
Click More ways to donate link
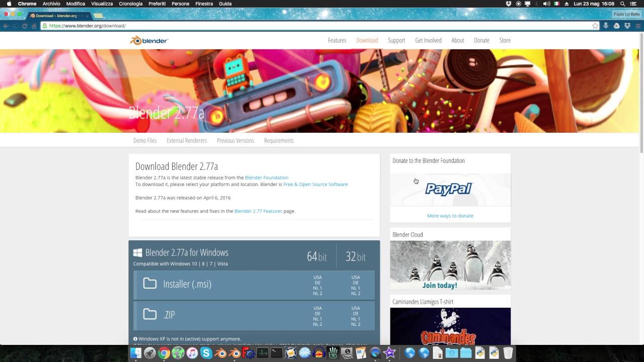pos(450,216)
